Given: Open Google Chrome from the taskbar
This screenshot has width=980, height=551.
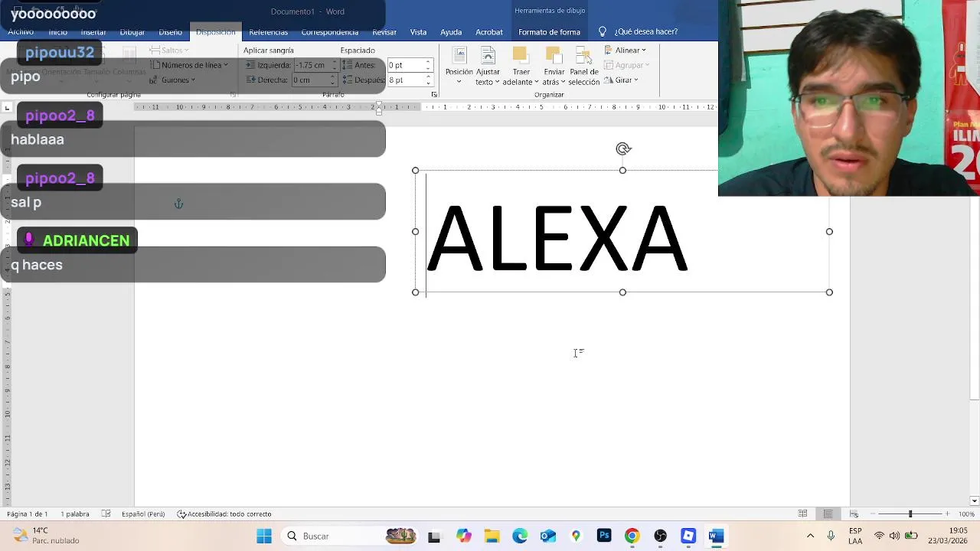Looking at the screenshot, I should 632,536.
